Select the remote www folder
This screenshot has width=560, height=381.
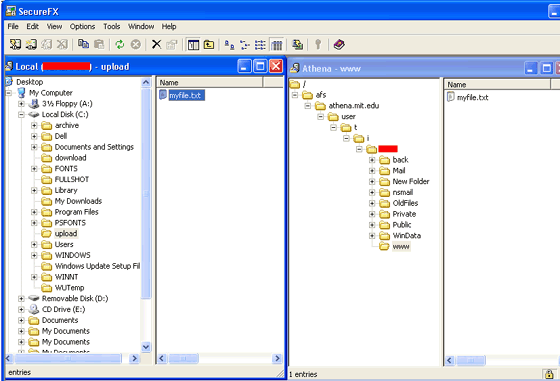[x=401, y=246]
